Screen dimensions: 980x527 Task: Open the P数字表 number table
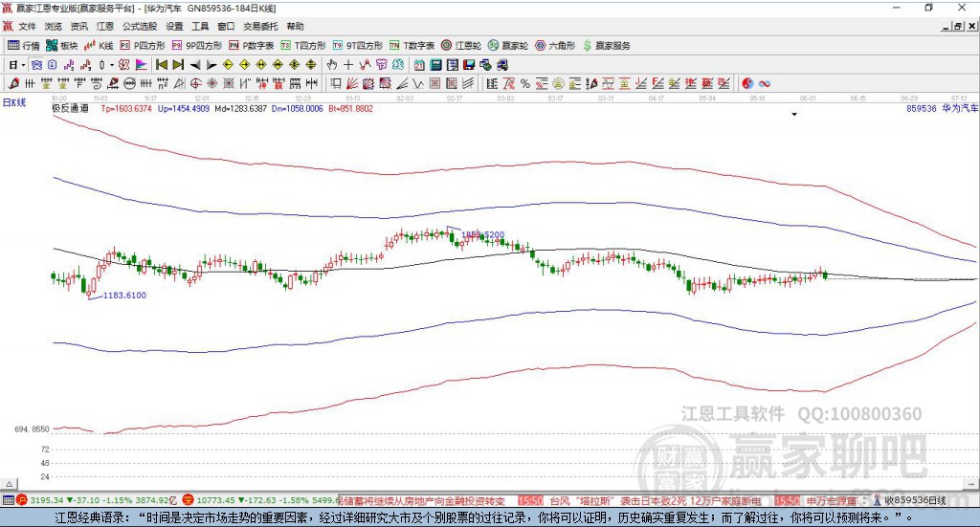click(252, 46)
